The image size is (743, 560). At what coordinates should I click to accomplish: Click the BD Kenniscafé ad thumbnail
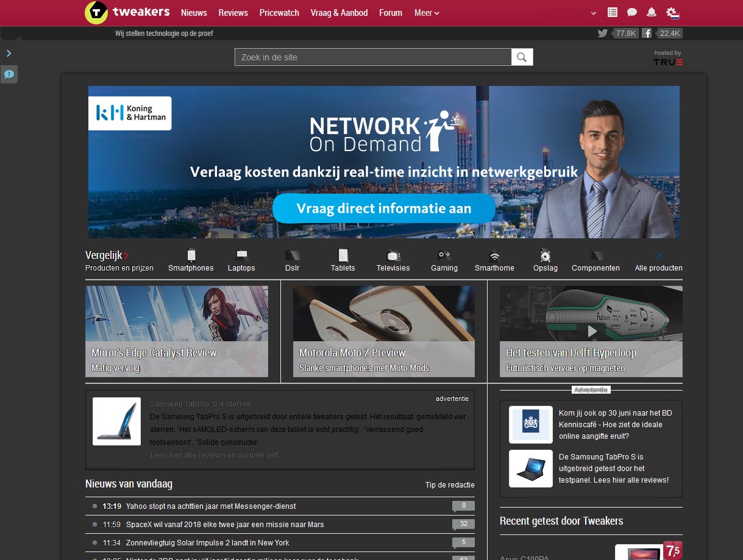[x=531, y=425]
